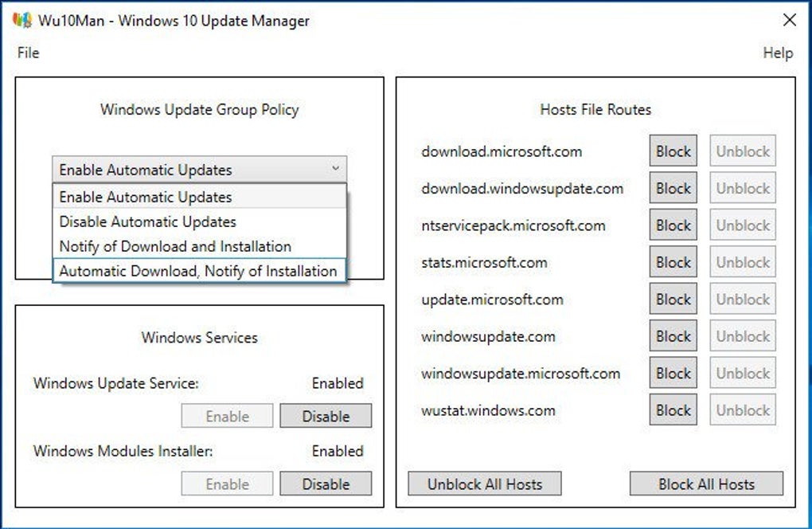
Task: Click the Wu10Man app icon in title bar
Action: coord(22,20)
